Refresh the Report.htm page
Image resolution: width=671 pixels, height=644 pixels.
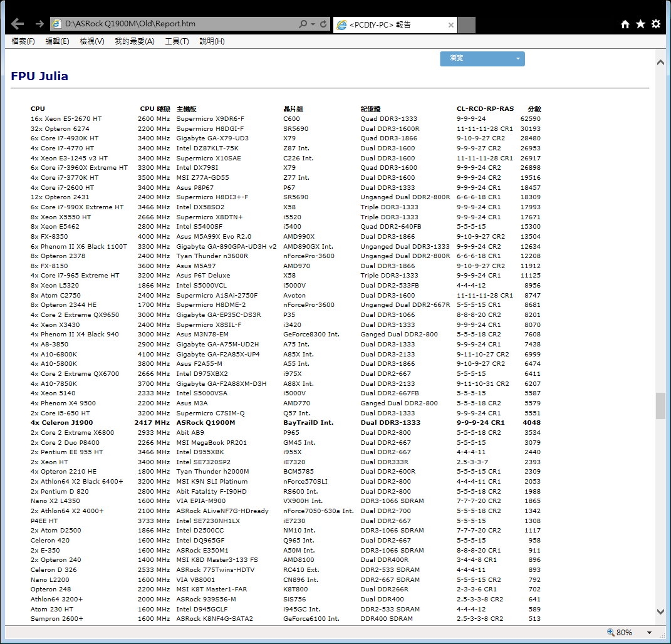(323, 24)
